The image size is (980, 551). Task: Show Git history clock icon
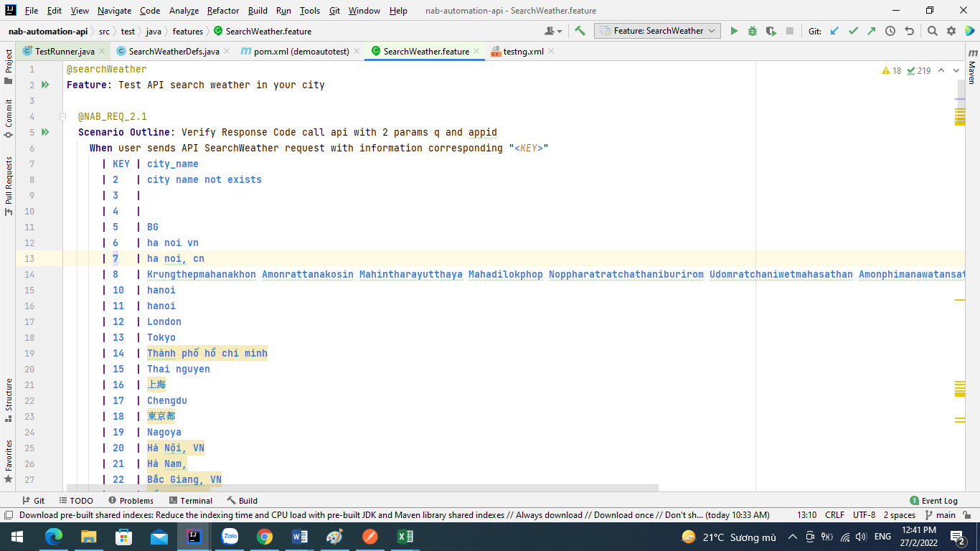tap(890, 31)
